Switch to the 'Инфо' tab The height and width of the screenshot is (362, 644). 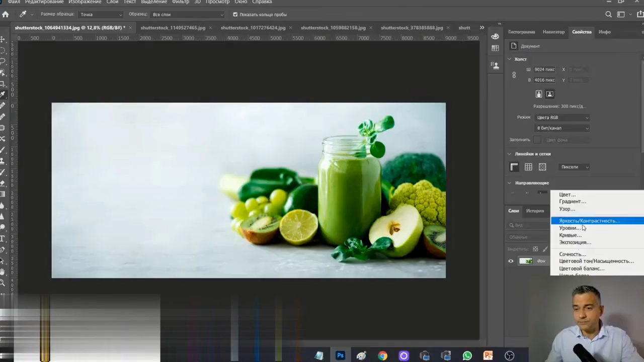point(604,32)
